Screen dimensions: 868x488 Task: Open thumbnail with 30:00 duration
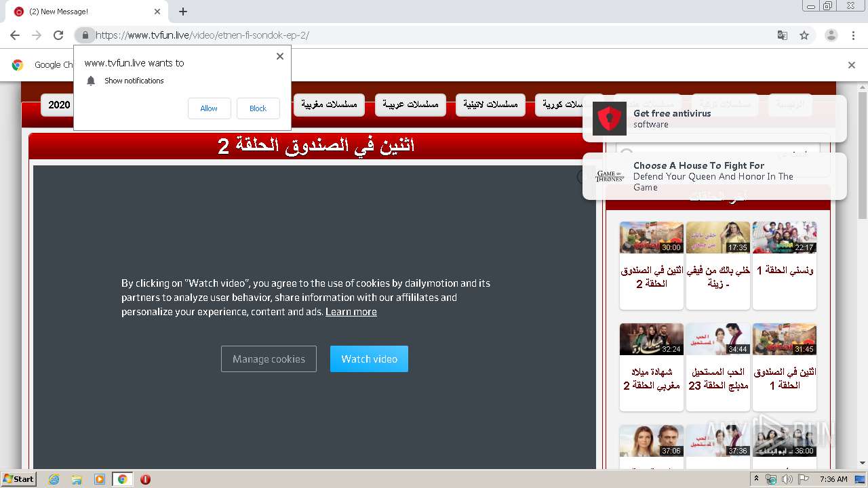(651, 237)
